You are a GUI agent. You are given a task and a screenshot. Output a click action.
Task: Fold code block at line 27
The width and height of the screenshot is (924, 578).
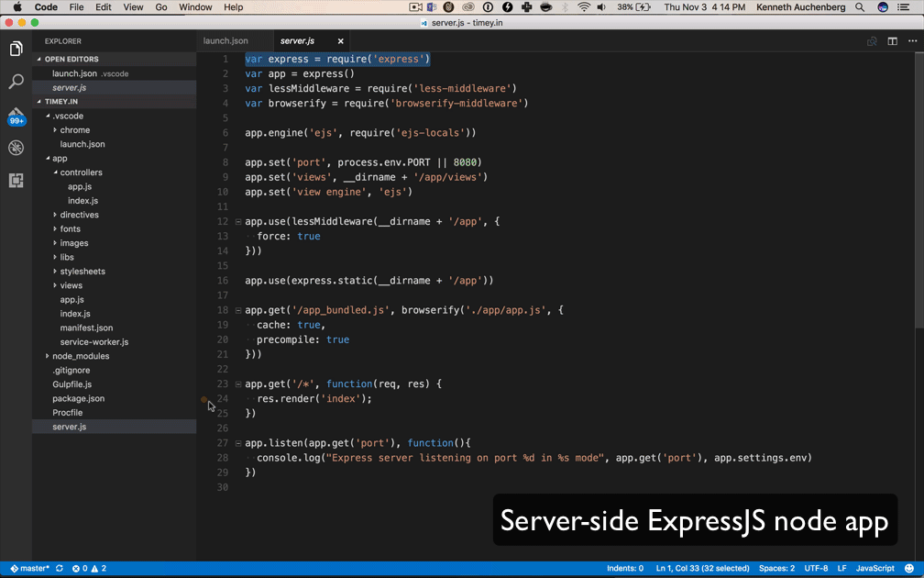pyautogui.click(x=238, y=443)
